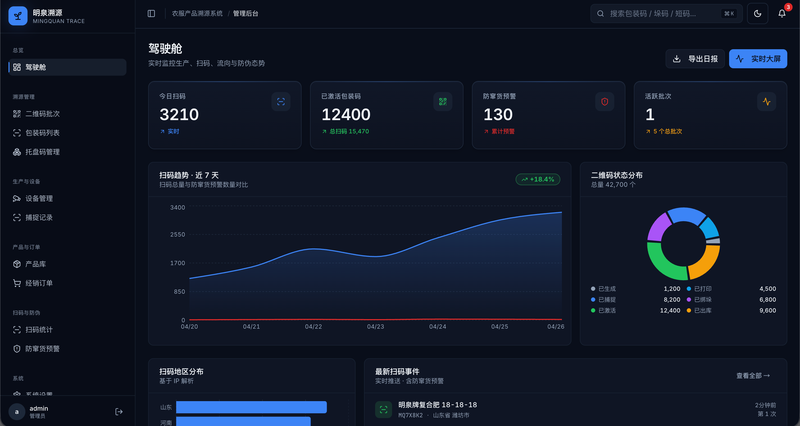
Task: Click the 实时大屏 button
Action: click(758, 59)
